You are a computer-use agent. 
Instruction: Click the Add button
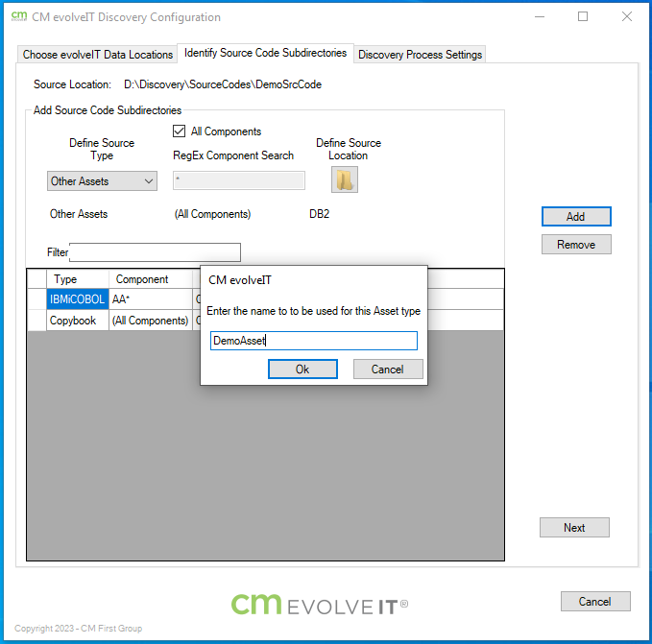click(x=576, y=217)
